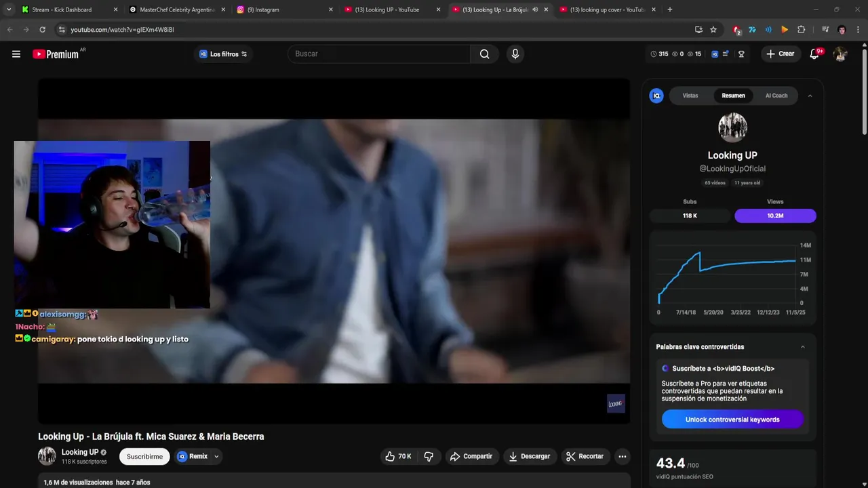Click the 43.4 vidIQ SEO score

pyautogui.click(x=671, y=464)
